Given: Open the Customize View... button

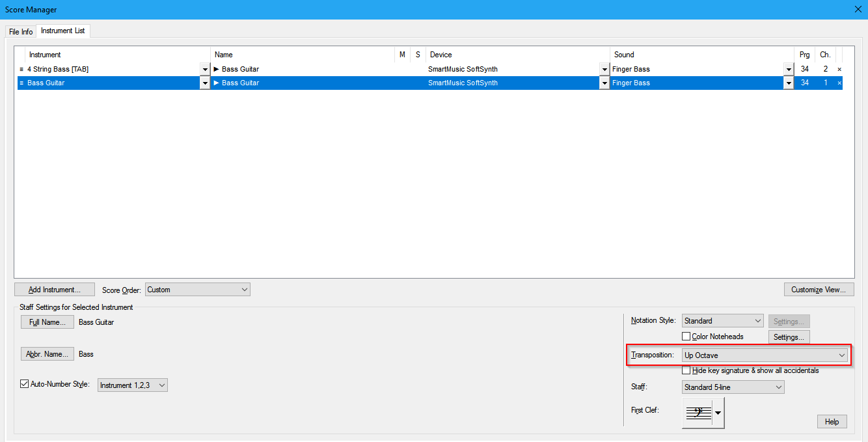Looking at the screenshot, I should point(819,290).
